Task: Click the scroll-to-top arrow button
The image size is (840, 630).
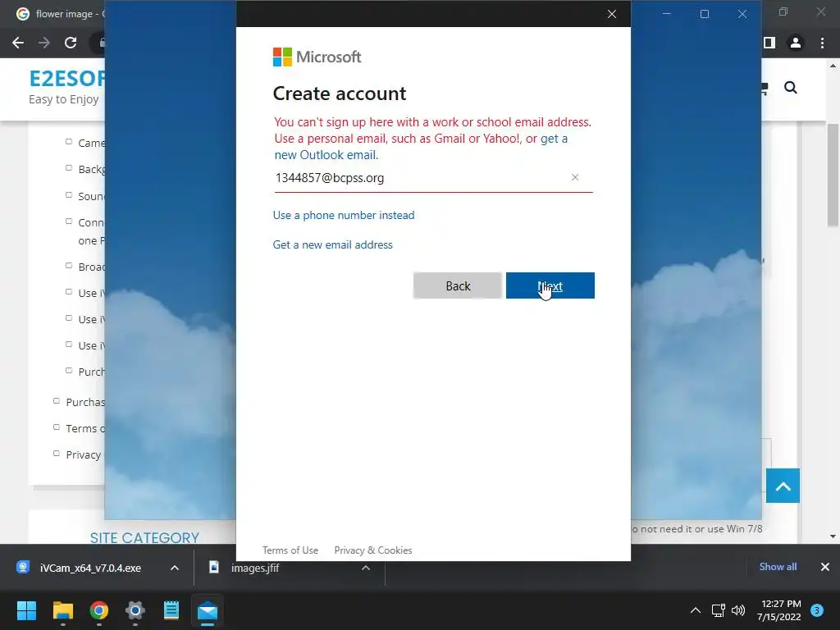Action: 783,486
